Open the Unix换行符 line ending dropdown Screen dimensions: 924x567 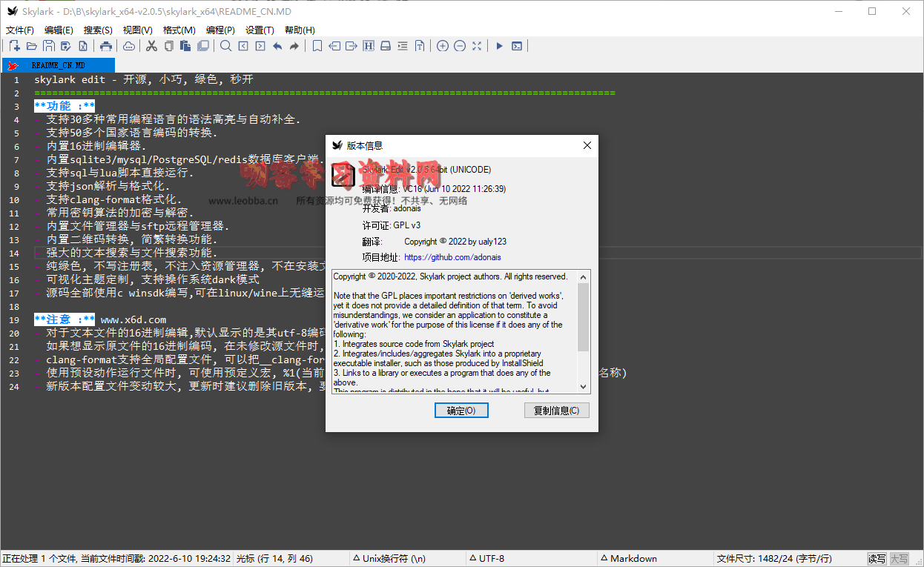pyautogui.click(x=389, y=559)
